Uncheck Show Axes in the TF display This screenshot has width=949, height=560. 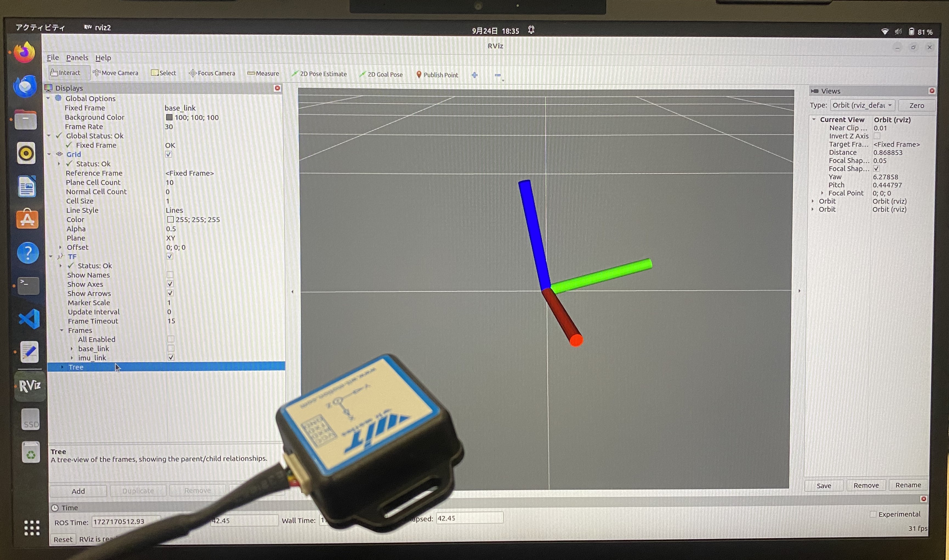point(171,284)
